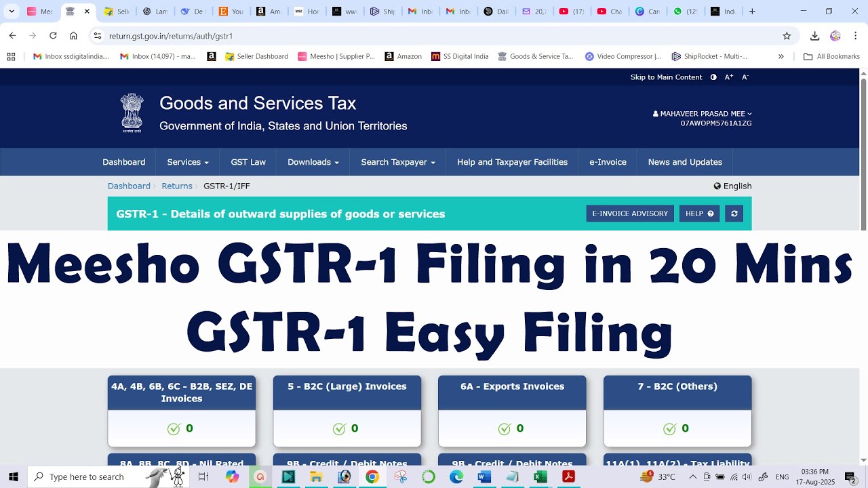Open the Chrome downloads icon

point(815,36)
